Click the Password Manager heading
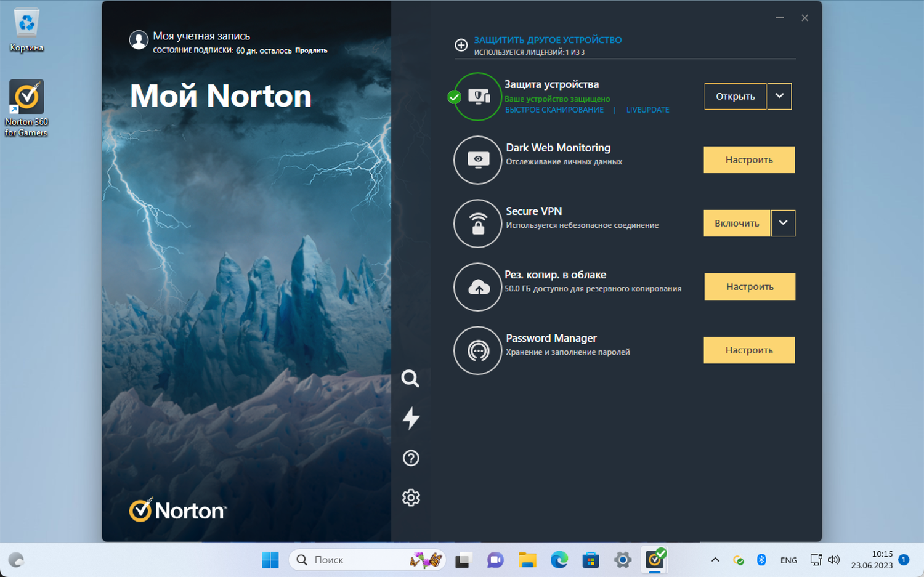This screenshot has width=924, height=577. pyautogui.click(x=551, y=338)
